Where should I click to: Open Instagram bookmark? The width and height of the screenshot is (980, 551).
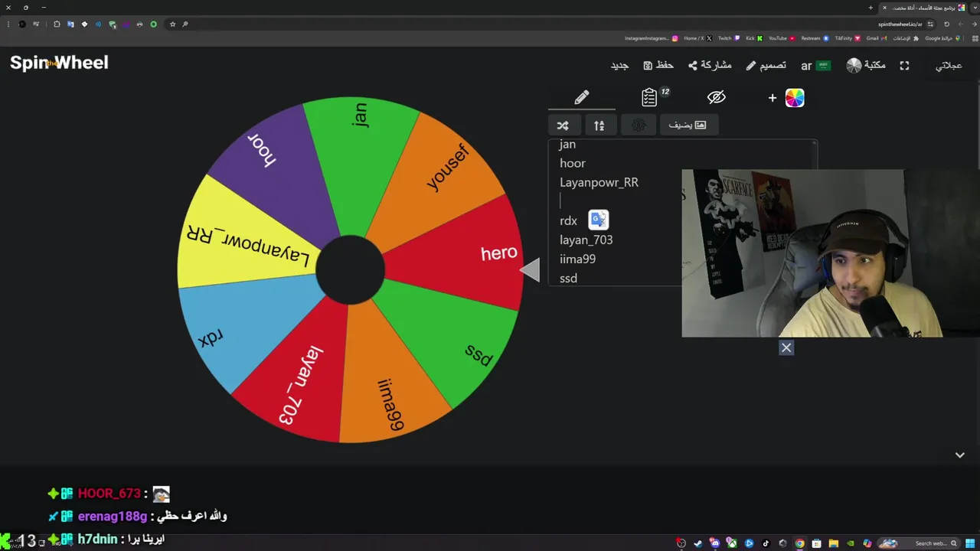click(x=652, y=38)
